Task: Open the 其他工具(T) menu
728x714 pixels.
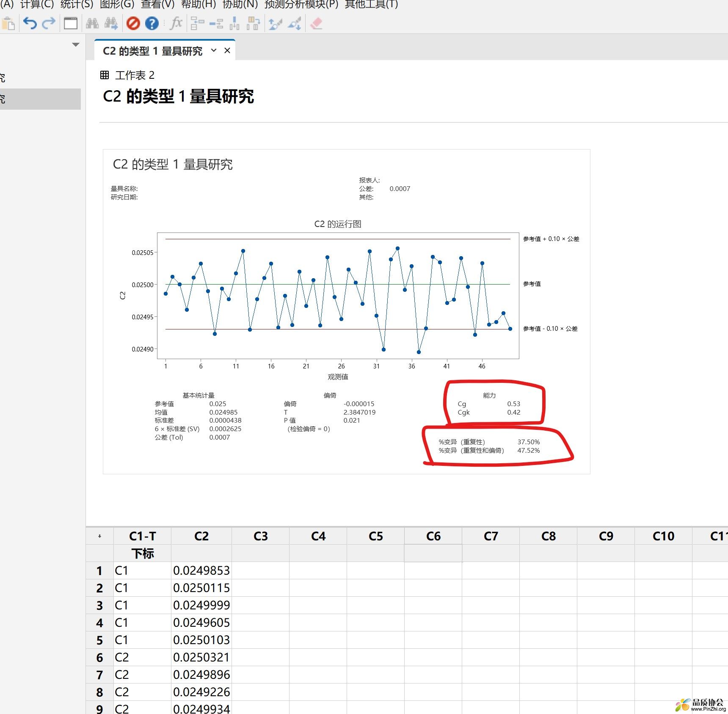Action: pyautogui.click(x=371, y=4)
